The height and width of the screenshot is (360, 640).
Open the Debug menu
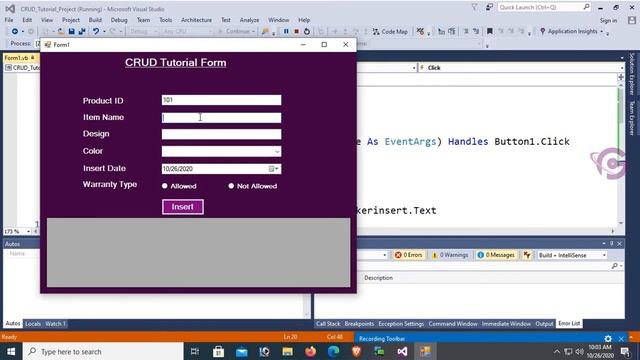(x=119, y=20)
